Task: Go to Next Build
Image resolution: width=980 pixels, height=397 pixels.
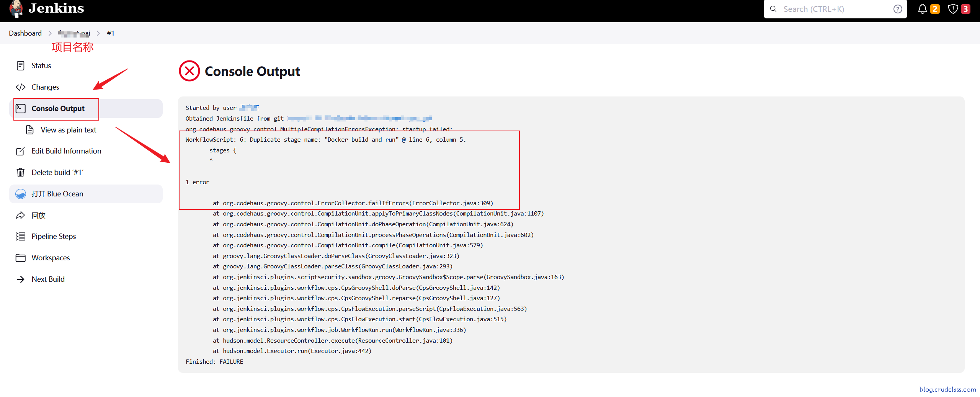Action: pos(86,279)
